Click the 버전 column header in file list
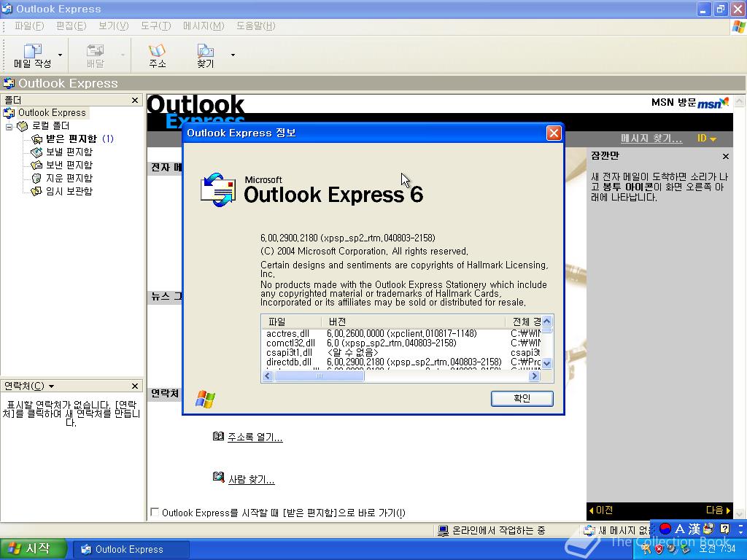The width and height of the screenshot is (747, 560). pyautogui.click(x=413, y=322)
